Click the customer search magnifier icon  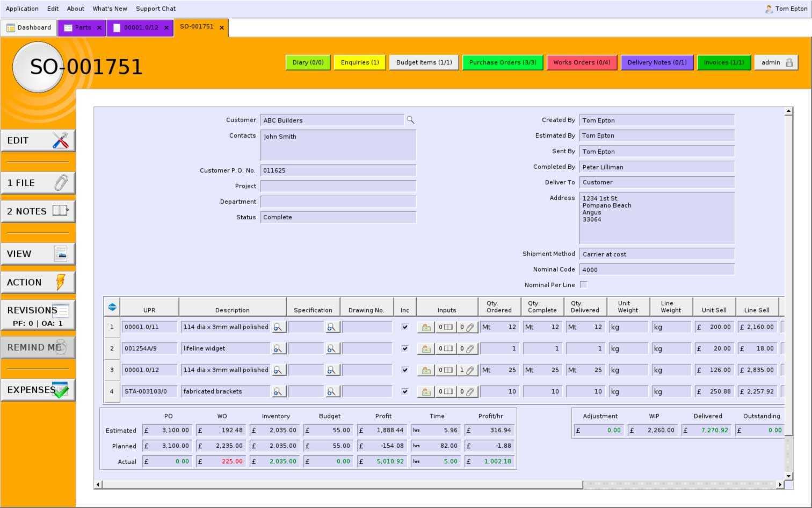click(x=410, y=120)
